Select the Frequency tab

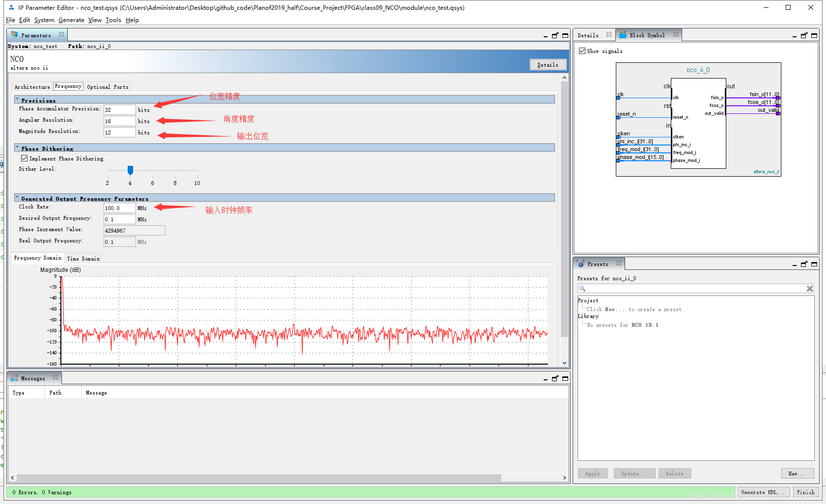(68, 86)
